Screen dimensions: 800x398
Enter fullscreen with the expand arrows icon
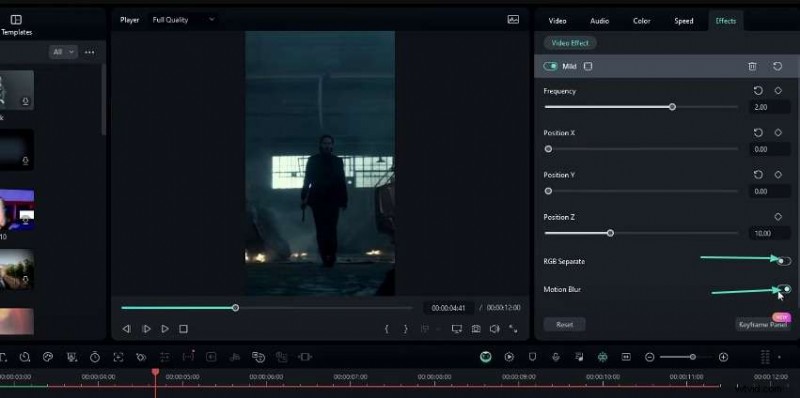point(513,329)
